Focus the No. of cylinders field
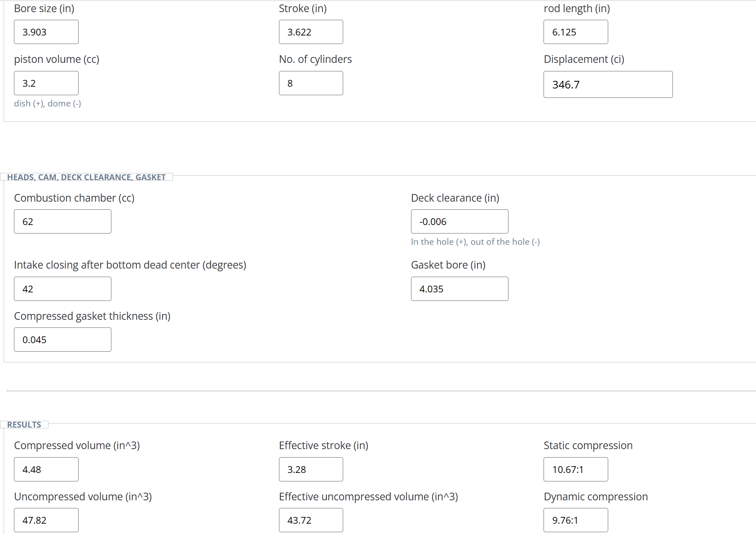This screenshot has width=756, height=534. (x=310, y=83)
